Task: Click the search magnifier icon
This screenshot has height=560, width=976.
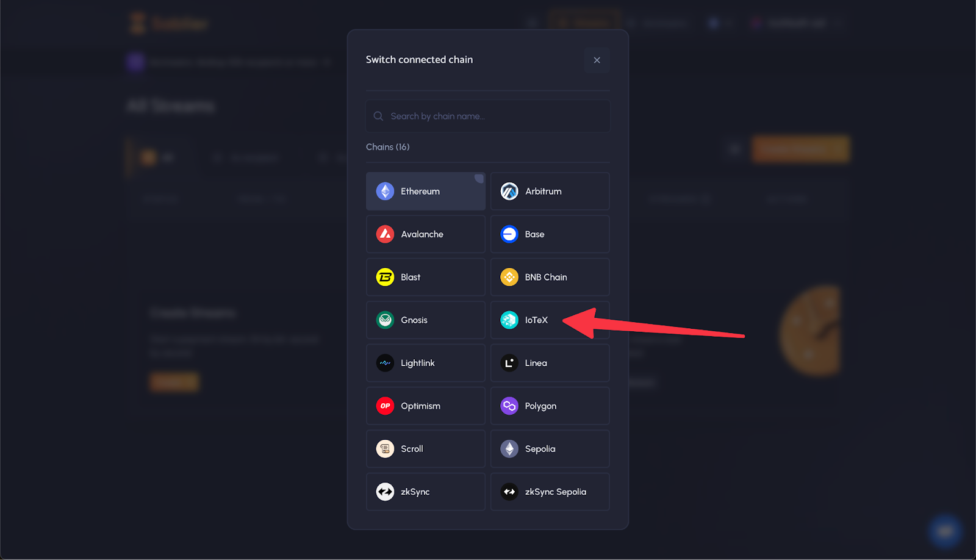Action: pos(378,116)
